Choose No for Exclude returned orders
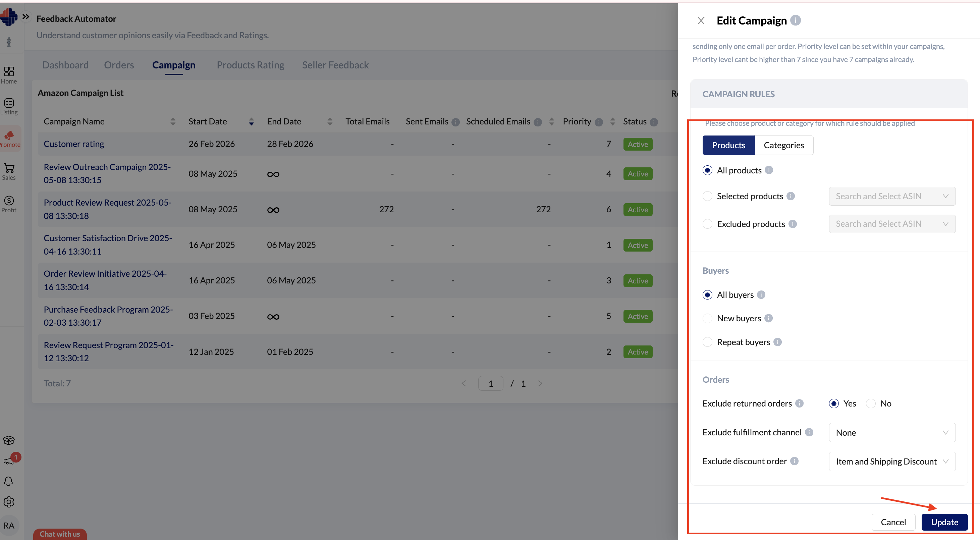The height and width of the screenshot is (540, 980). click(870, 403)
